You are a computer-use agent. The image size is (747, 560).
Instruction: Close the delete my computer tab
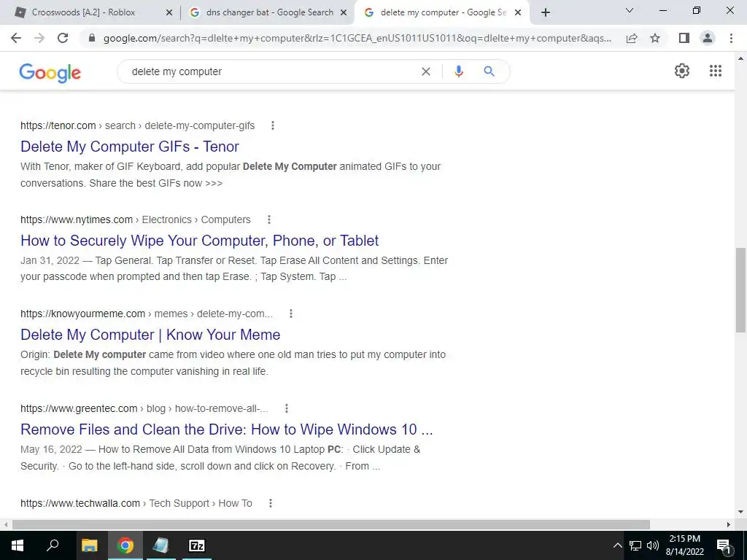click(x=518, y=13)
